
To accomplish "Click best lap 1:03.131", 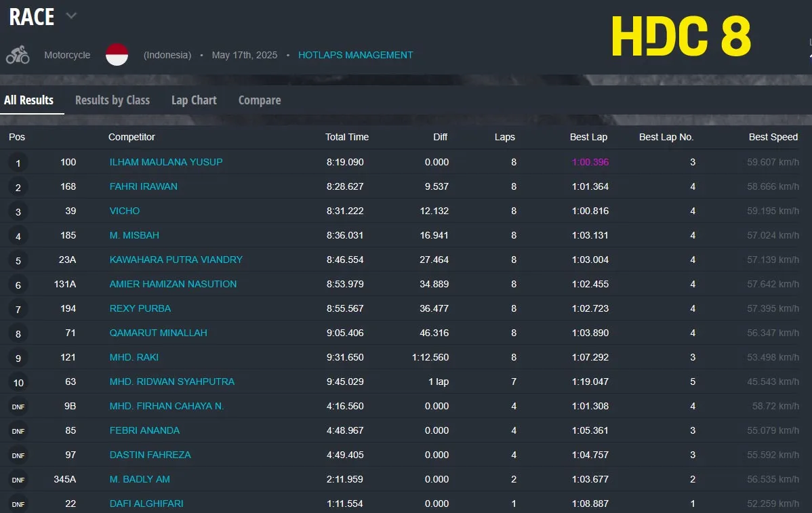I will tap(590, 235).
